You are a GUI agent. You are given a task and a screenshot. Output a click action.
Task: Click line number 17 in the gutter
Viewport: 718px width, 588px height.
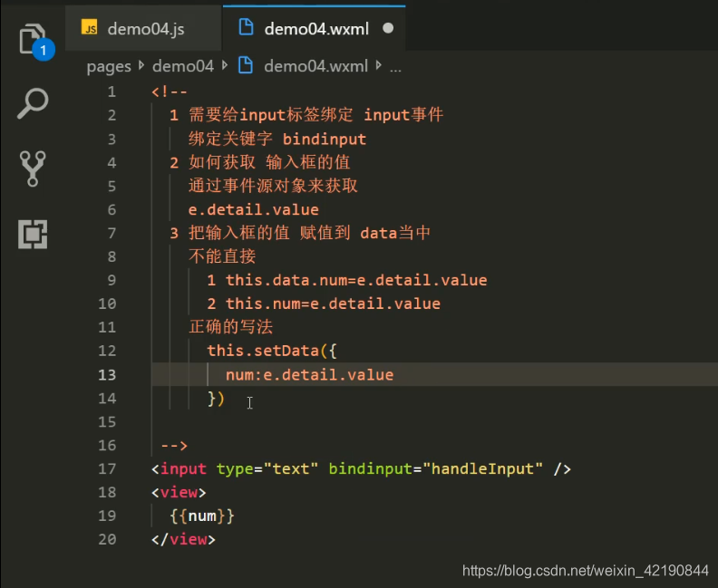click(x=107, y=469)
